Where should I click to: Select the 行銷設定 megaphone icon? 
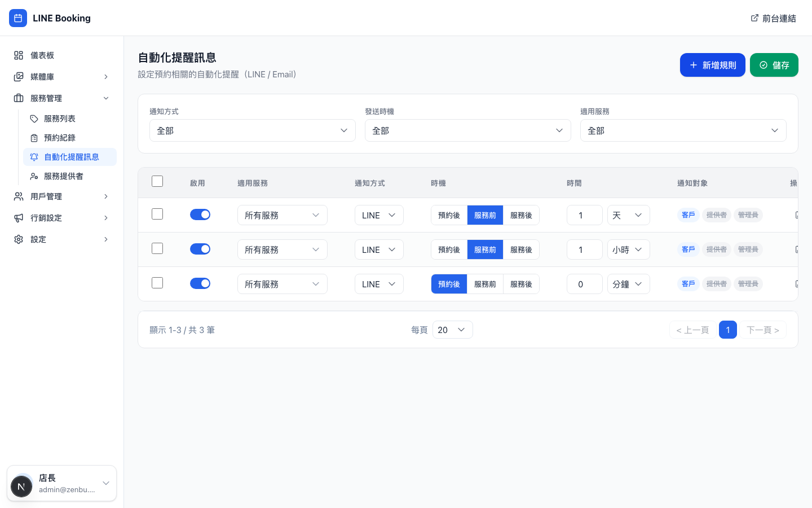point(19,218)
